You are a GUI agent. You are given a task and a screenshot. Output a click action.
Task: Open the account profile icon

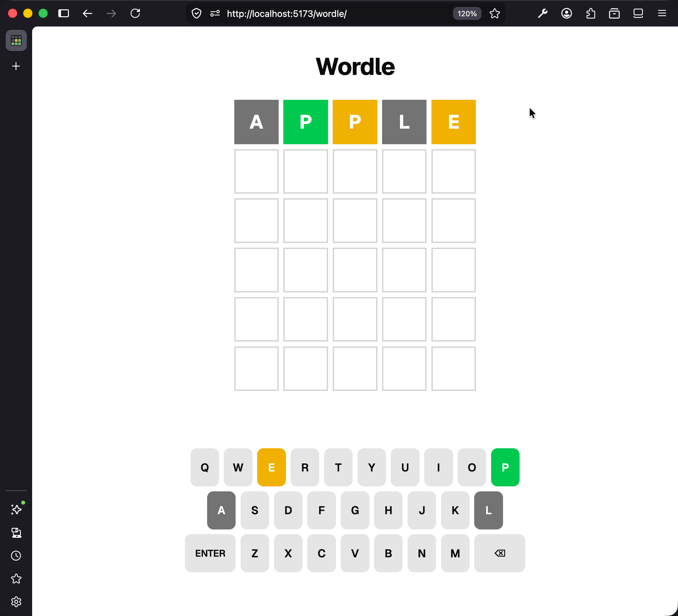pos(566,14)
